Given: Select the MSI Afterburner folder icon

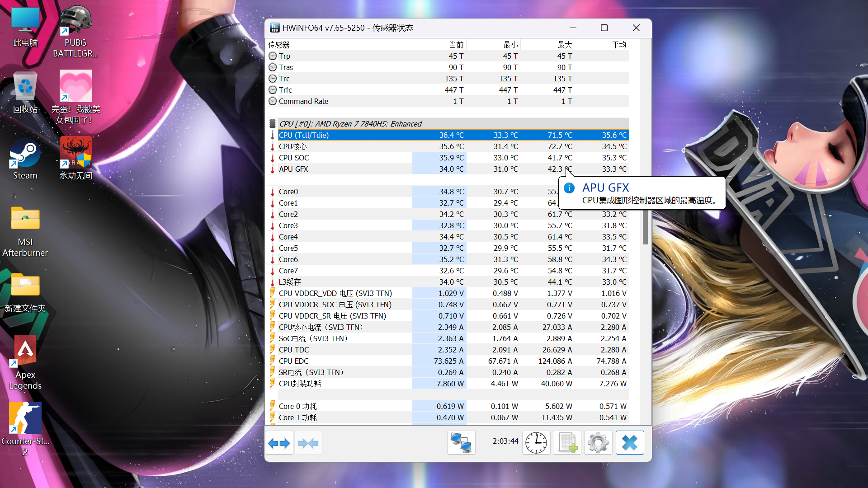Looking at the screenshot, I should click(25, 231).
